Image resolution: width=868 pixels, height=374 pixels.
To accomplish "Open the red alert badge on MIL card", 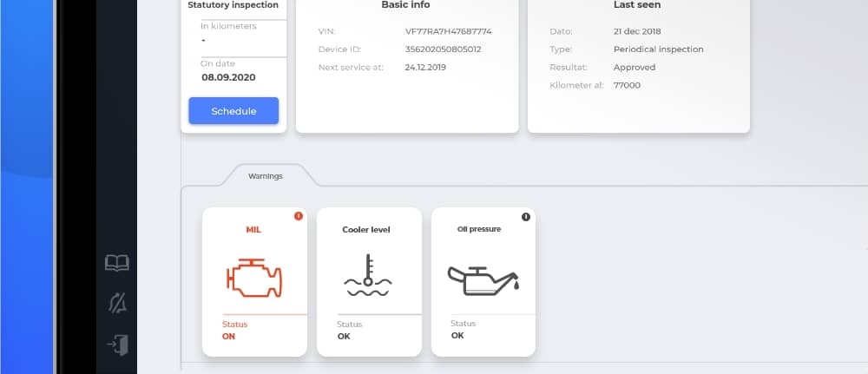I will (x=299, y=216).
